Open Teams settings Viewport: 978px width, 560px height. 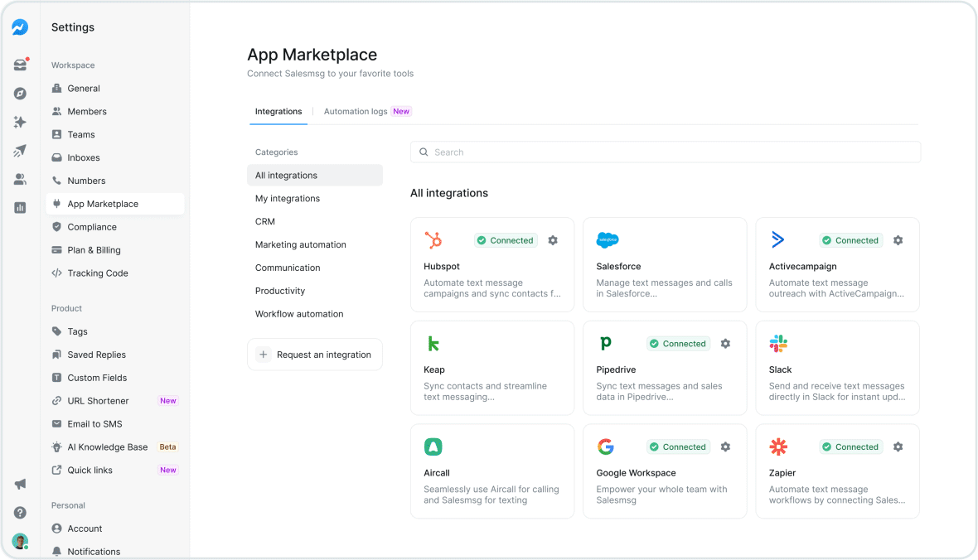(114, 135)
